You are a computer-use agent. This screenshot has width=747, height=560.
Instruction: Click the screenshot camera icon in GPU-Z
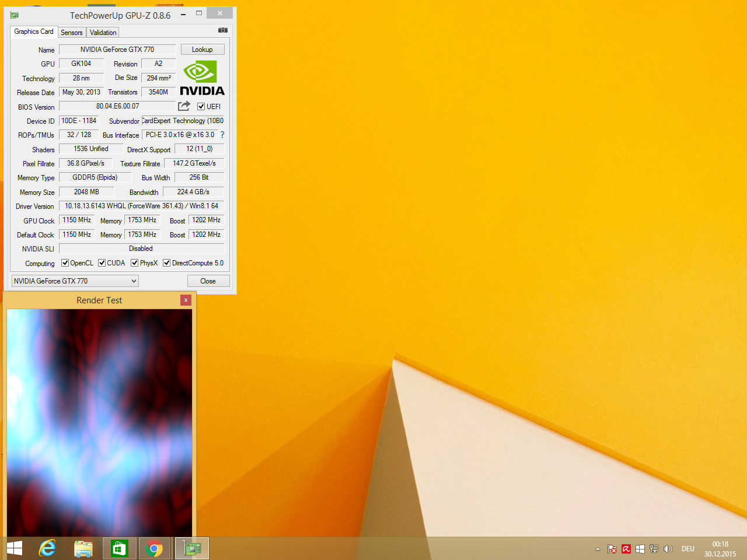(x=223, y=30)
